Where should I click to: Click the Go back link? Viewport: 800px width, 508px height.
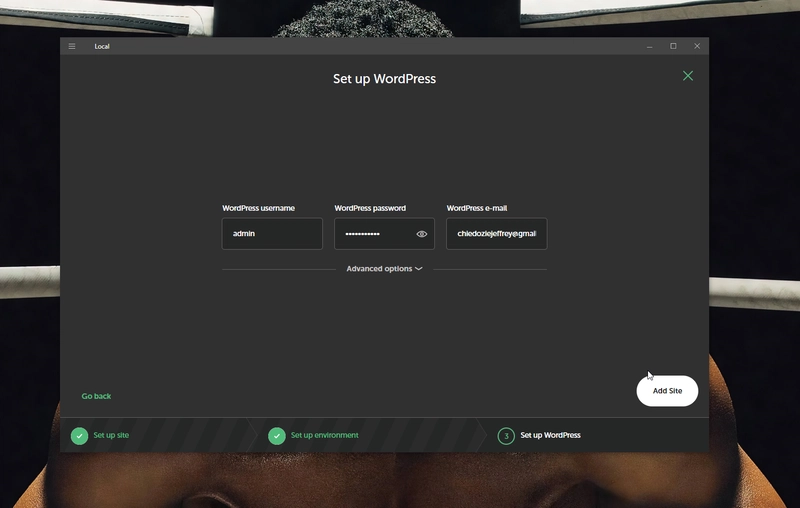(96, 396)
